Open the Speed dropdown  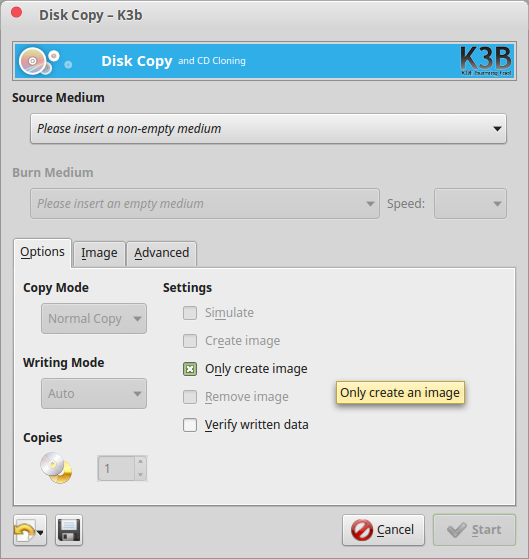(x=470, y=204)
